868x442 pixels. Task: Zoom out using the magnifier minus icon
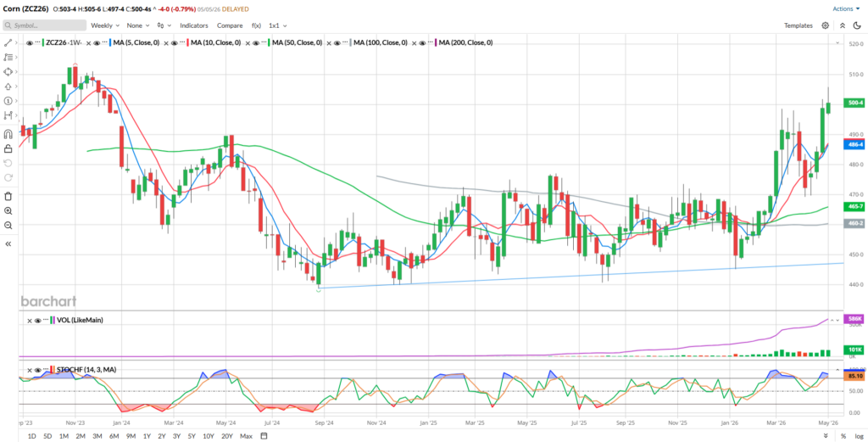[x=8, y=226]
